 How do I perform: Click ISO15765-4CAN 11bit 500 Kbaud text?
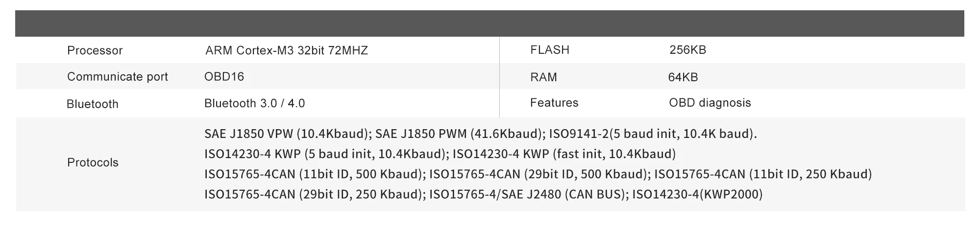point(315,174)
